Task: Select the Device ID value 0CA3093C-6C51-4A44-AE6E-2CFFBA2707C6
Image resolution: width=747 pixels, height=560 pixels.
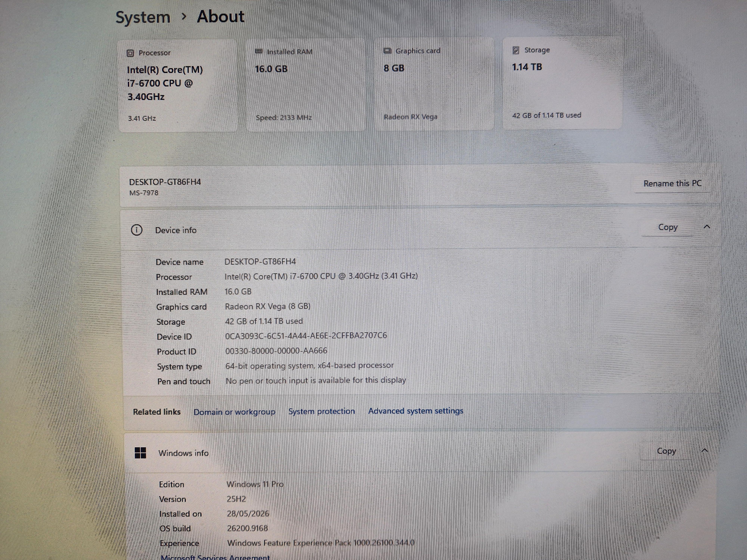Action: tap(306, 336)
